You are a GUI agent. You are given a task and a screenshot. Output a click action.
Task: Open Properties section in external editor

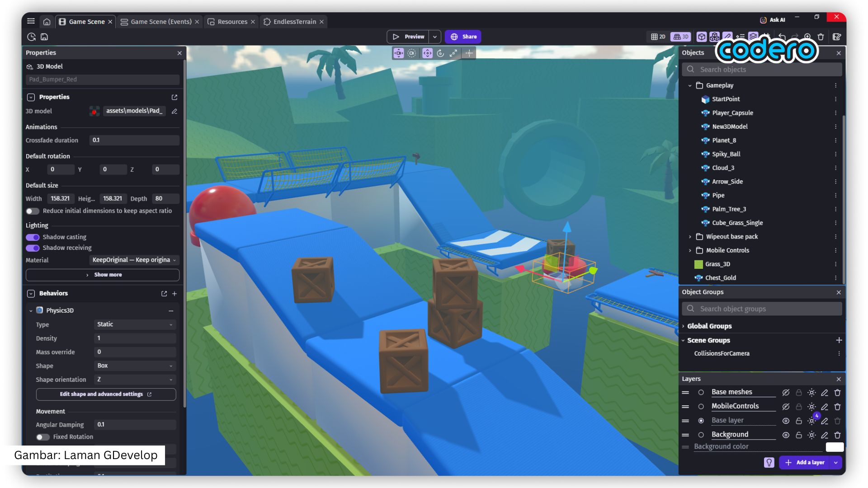pos(175,97)
